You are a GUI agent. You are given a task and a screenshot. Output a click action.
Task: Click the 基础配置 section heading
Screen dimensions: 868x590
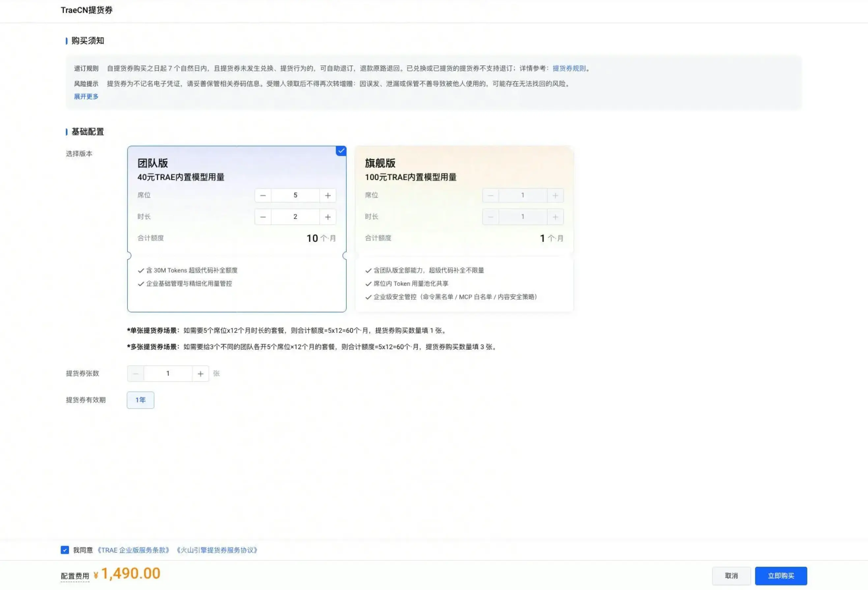(x=87, y=132)
